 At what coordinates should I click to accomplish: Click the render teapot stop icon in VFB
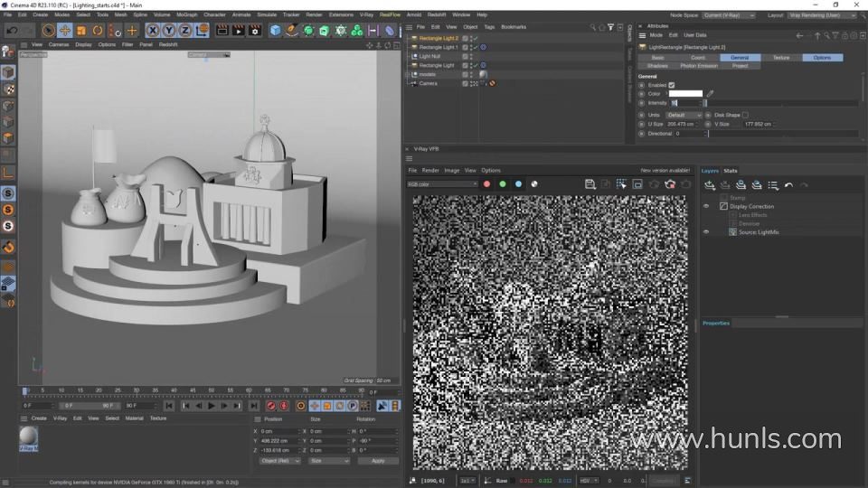[670, 184]
